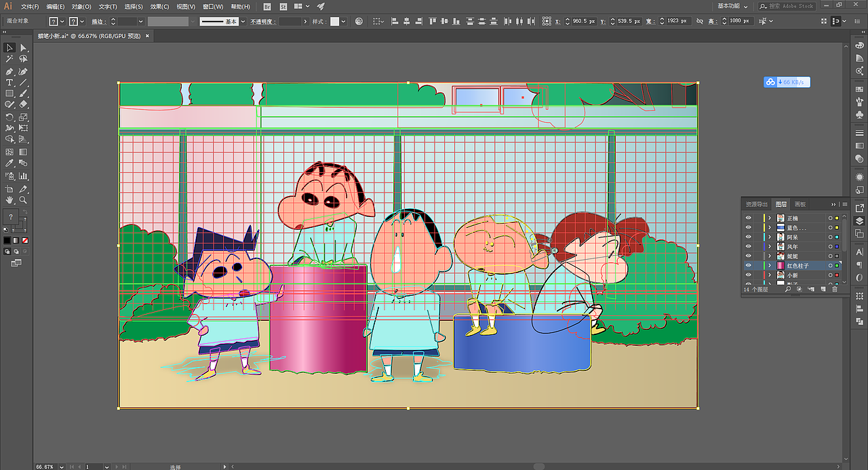This screenshot has width=868, height=470.
Task: Open the 视图(V) menu
Action: coord(186,6)
